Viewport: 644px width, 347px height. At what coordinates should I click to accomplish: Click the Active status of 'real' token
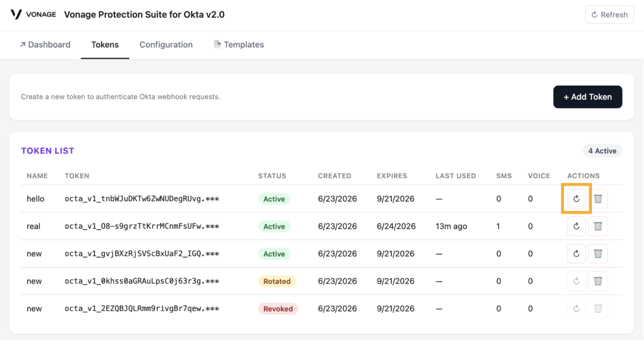pos(274,226)
